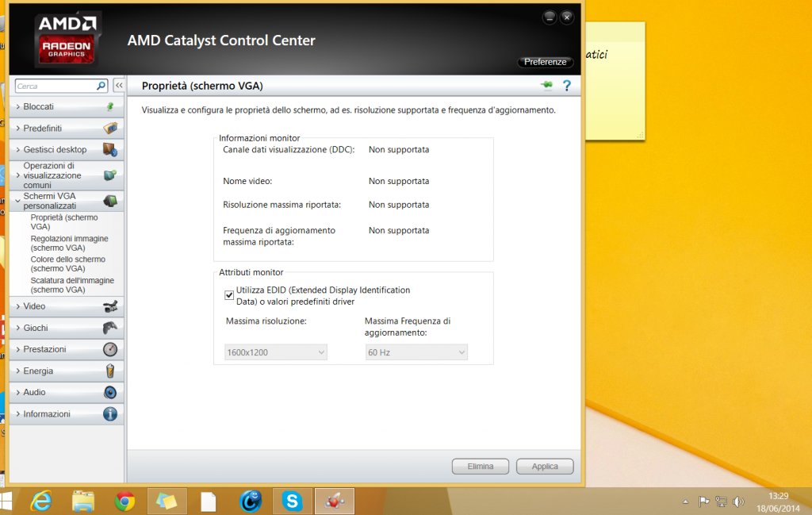The height and width of the screenshot is (515, 812).
Task: Expand the Video section chevron
Action: pyautogui.click(x=18, y=306)
